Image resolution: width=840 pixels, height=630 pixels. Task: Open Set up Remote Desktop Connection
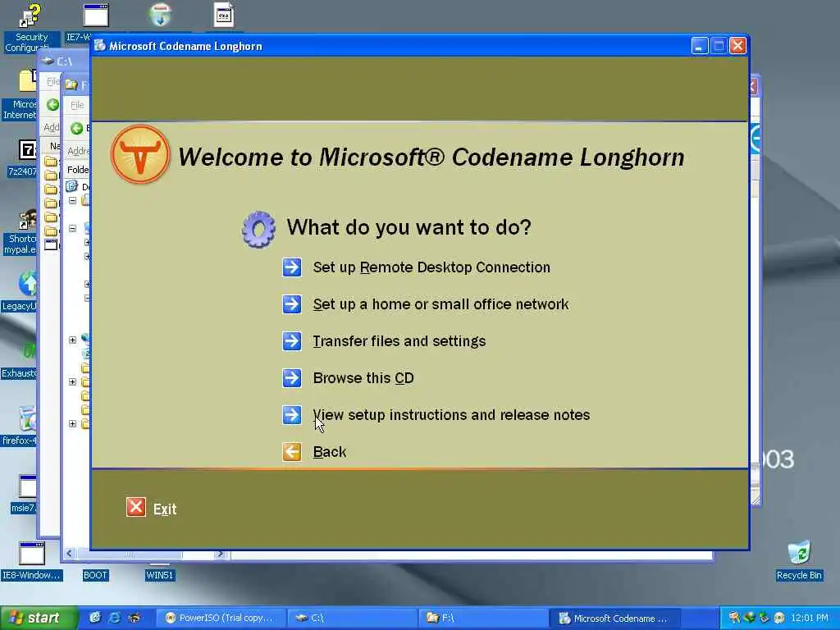pyautogui.click(x=431, y=267)
